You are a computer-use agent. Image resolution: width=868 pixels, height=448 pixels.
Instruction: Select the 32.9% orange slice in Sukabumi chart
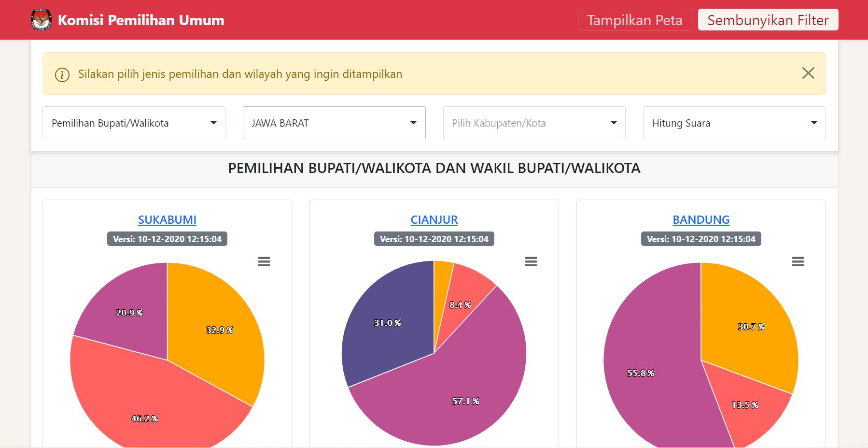(x=220, y=331)
